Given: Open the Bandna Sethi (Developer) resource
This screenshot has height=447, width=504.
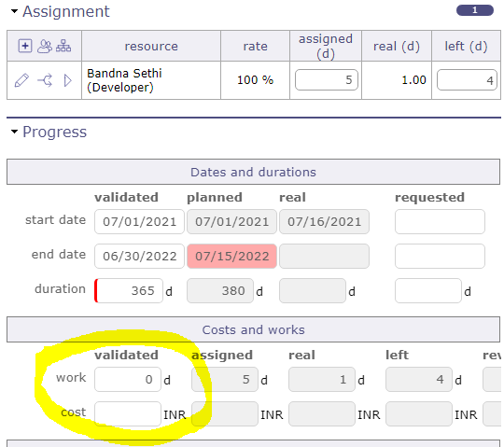Looking at the screenshot, I should pyautogui.click(x=124, y=80).
